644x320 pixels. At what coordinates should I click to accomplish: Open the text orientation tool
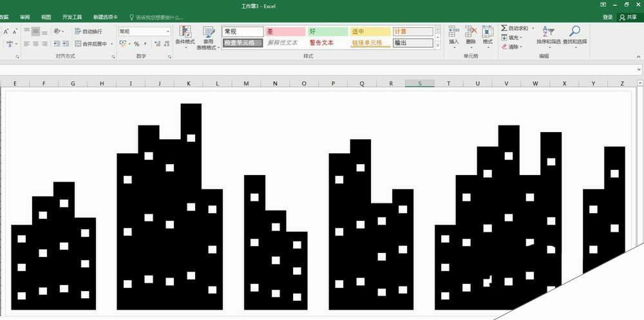click(57, 31)
